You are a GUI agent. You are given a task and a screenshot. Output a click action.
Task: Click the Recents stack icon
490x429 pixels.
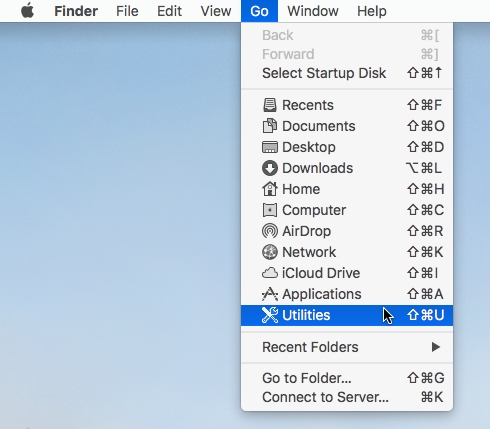tap(270, 105)
